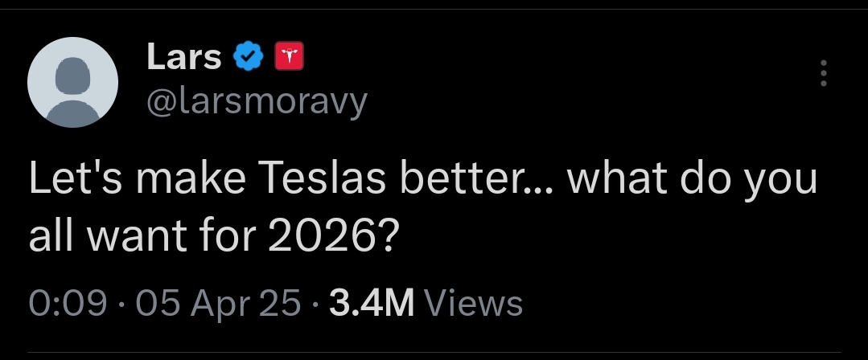The width and height of the screenshot is (868, 360).
Task: Open the three-dot more options menu
Action: point(822,75)
